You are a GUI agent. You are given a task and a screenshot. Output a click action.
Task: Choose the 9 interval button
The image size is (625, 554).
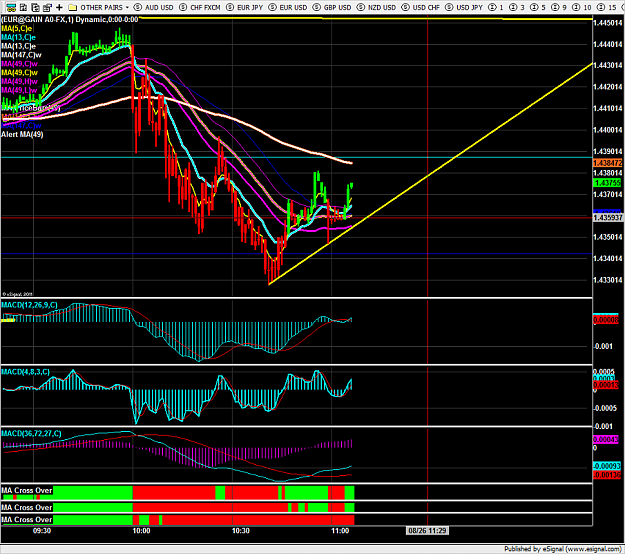559,7
